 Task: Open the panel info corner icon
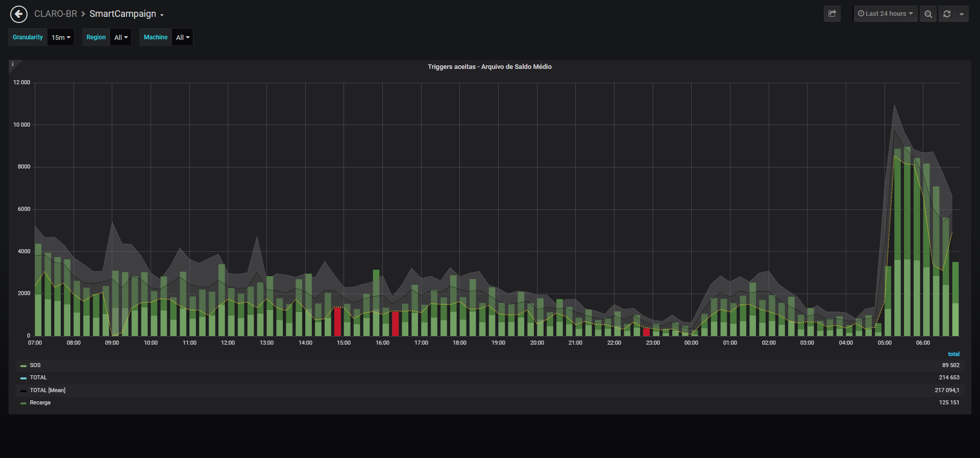click(x=13, y=64)
